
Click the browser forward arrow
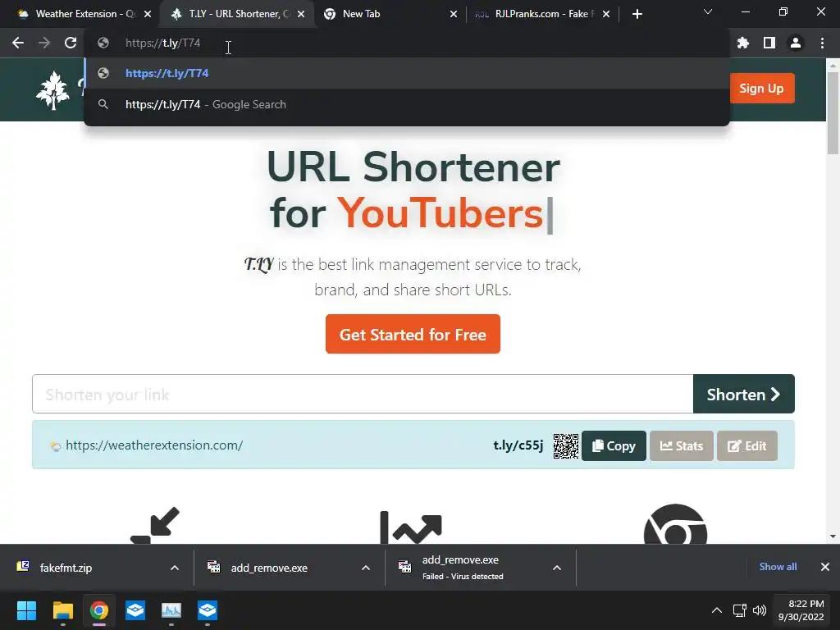point(44,43)
